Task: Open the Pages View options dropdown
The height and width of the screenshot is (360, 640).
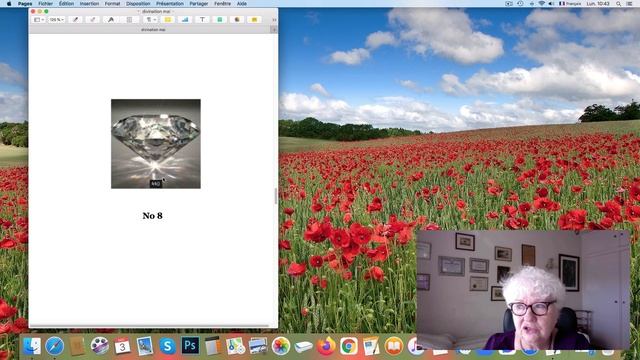Action: coord(39,20)
